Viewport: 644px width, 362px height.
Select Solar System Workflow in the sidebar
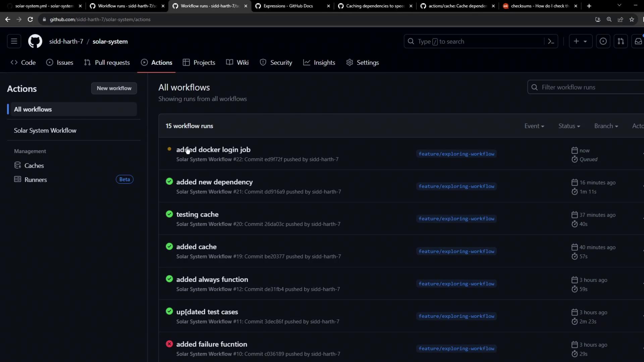click(45, 131)
